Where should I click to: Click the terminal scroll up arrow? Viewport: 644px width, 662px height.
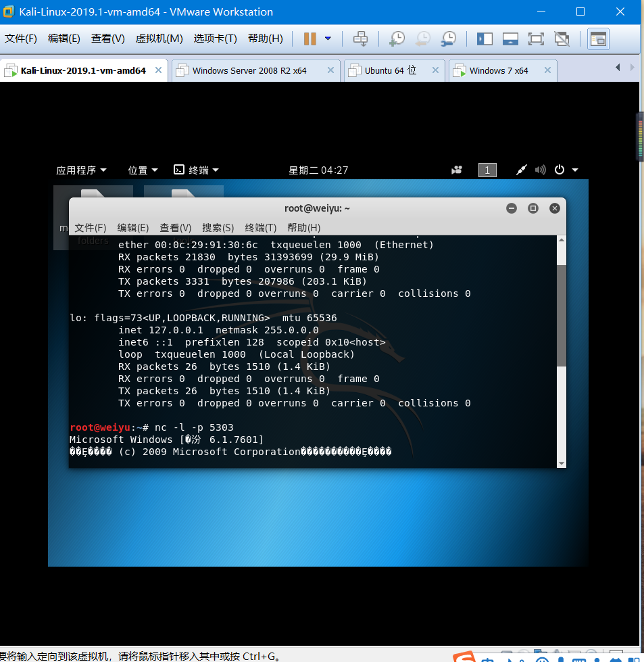tap(562, 240)
